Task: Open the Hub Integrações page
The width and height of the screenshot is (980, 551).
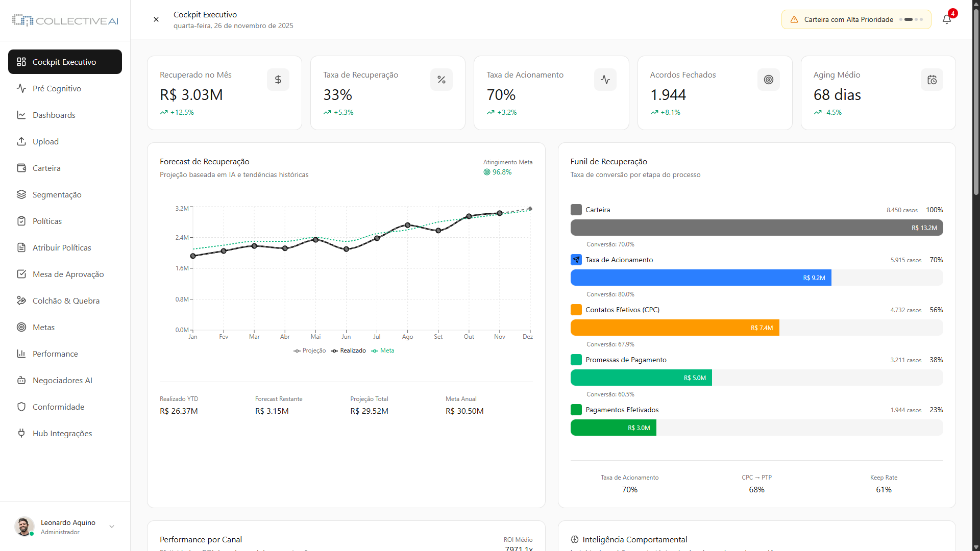Action: coord(62,433)
